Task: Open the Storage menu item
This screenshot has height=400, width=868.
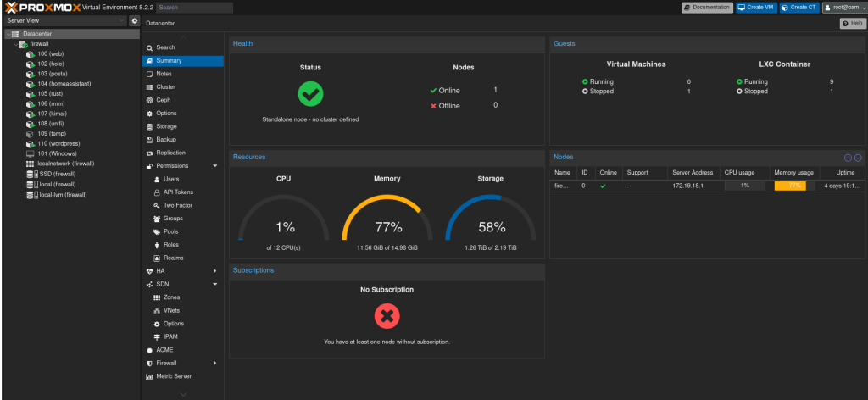Action: (183, 126)
